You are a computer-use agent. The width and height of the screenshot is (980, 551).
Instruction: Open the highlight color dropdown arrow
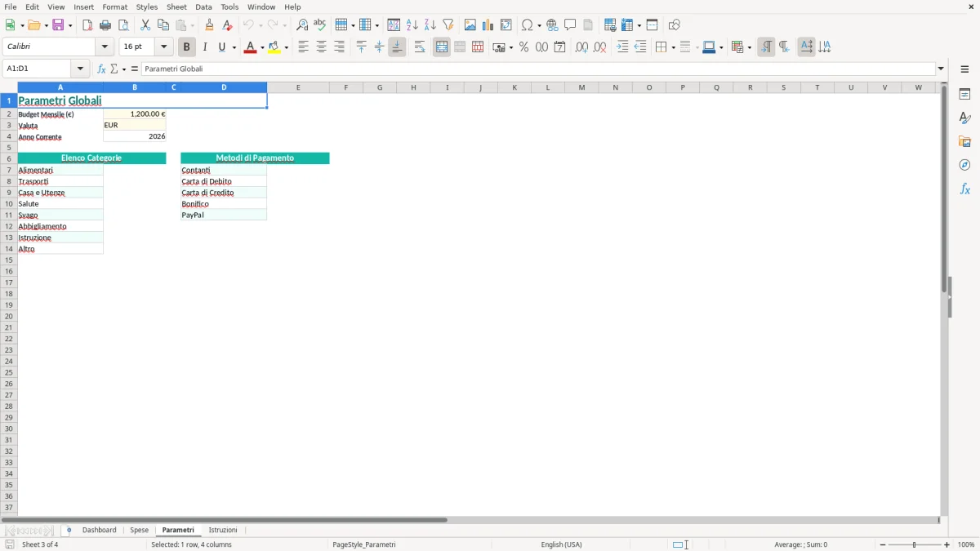point(286,47)
